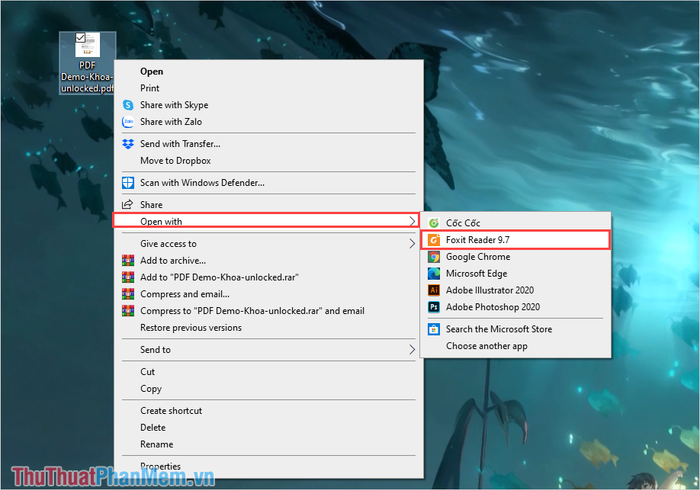Click the Google Chrome icon
This screenshot has width=700, height=490.
point(434,257)
